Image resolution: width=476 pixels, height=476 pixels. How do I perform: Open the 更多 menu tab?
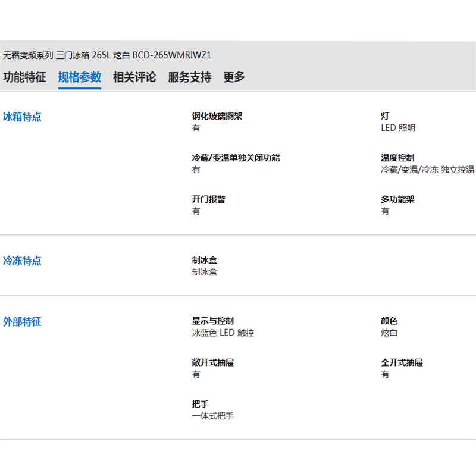coord(234,77)
